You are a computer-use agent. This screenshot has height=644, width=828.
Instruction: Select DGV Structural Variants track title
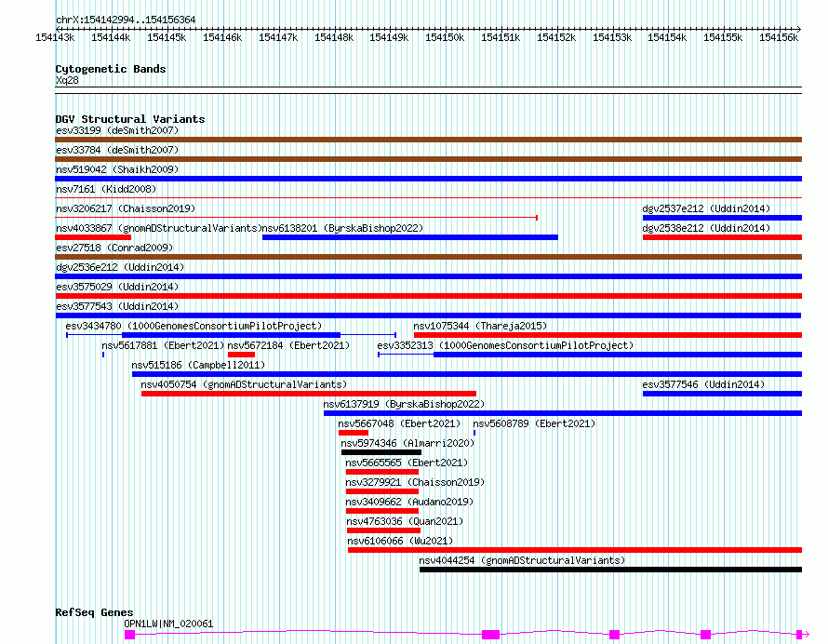coord(130,119)
